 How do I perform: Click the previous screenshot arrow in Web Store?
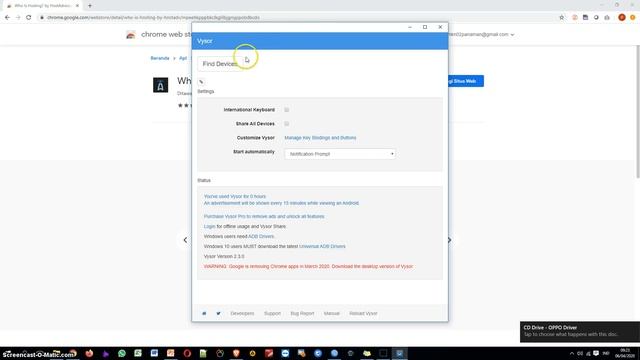coord(185,240)
